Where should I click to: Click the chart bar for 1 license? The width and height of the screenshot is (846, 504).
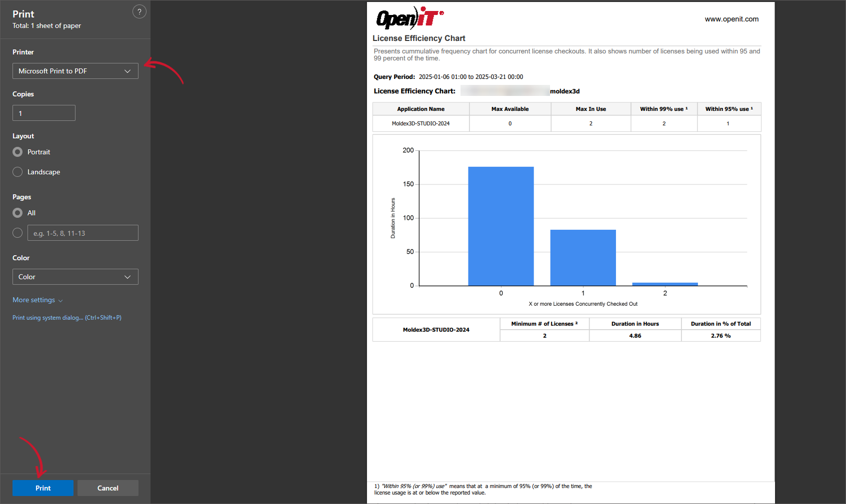click(583, 257)
